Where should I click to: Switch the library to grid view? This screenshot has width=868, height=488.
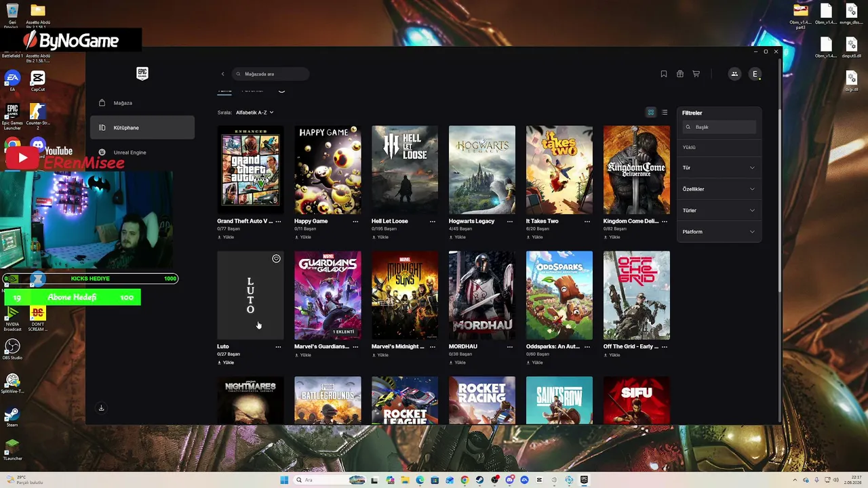[651, 113]
